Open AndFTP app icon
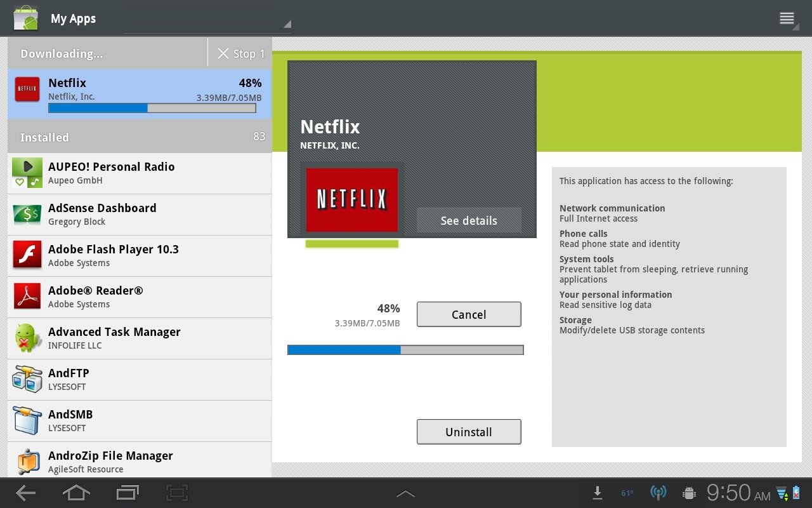 pyautogui.click(x=27, y=379)
